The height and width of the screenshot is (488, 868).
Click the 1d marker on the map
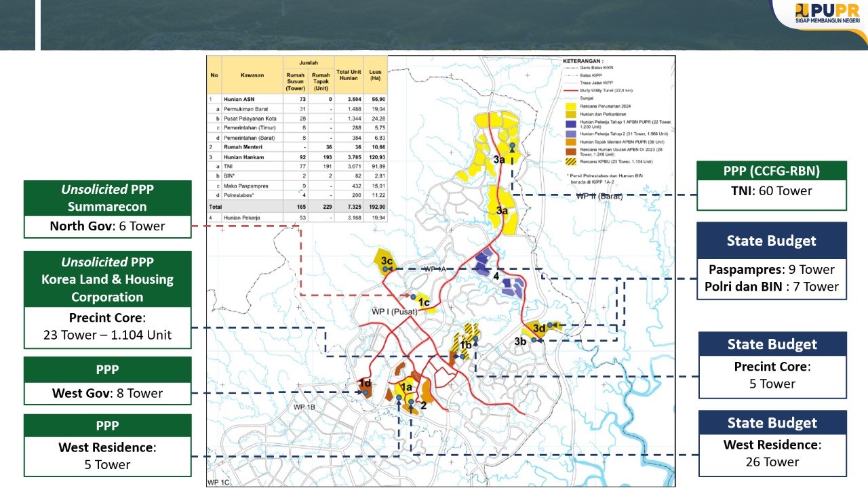tap(364, 384)
